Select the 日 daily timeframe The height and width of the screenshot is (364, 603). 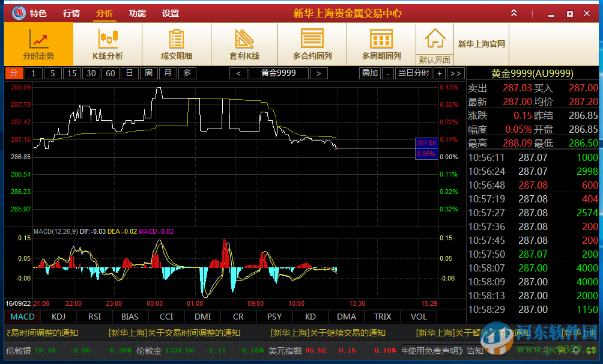tap(129, 73)
